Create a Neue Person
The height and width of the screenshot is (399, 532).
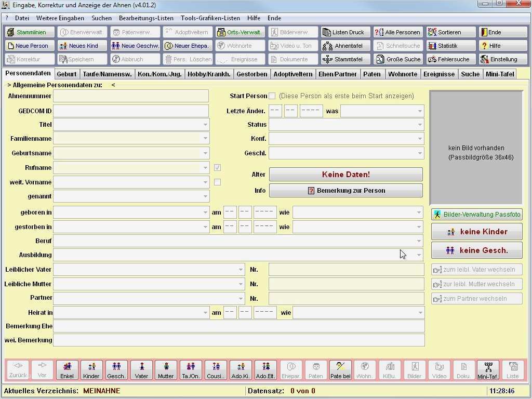(x=29, y=45)
